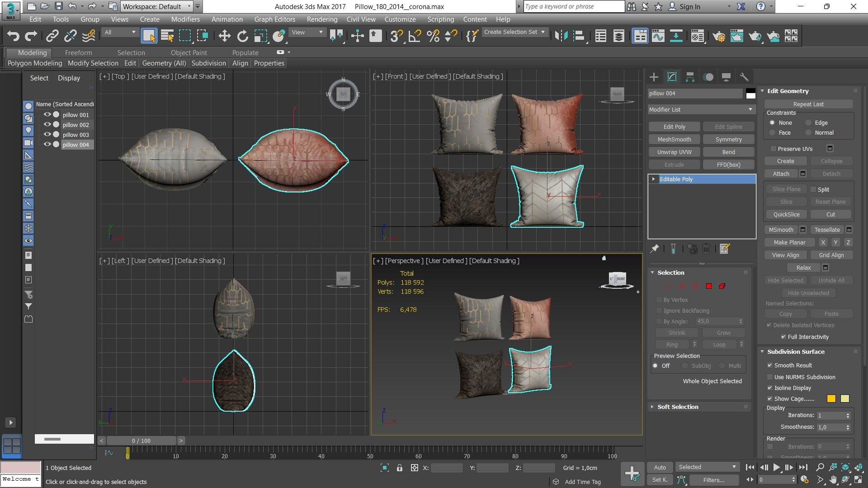Activate the Select and Link tool
The height and width of the screenshot is (488, 868).
(x=52, y=36)
